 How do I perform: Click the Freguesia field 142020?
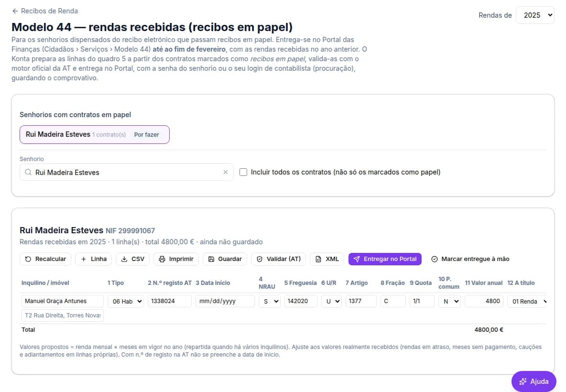pyautogui.click(x=301, y=301)
